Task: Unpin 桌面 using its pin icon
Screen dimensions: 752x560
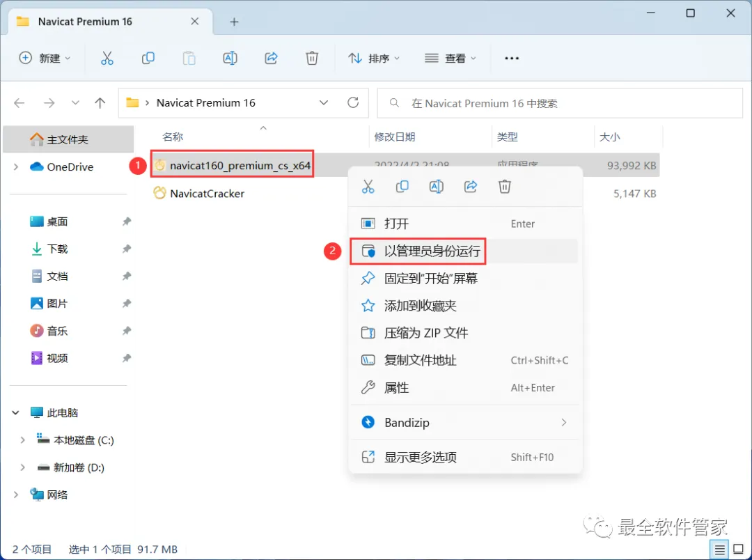Action: [x=127, y=221]
